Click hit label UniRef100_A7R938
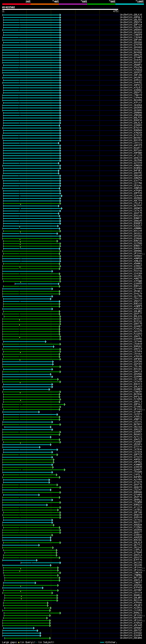The width and height of the screenshot is (146, 644). pos(131,357)
